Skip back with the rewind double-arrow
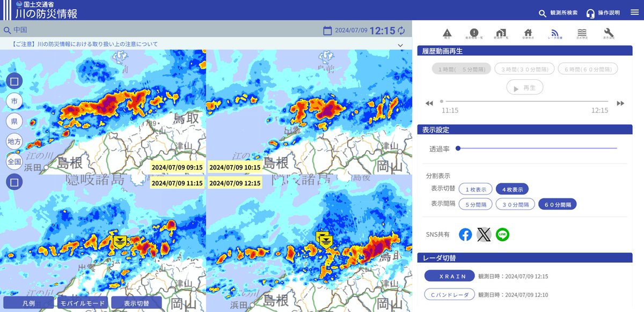 pyautogui.click(x=429, y=103)
